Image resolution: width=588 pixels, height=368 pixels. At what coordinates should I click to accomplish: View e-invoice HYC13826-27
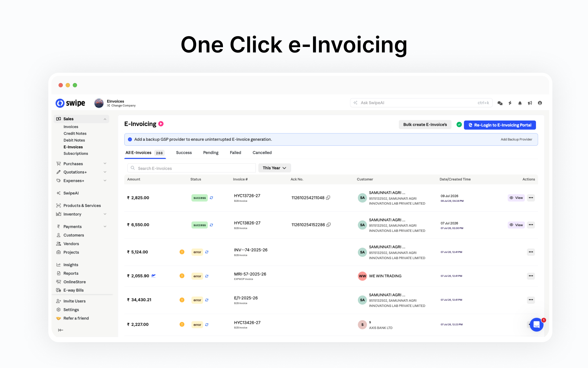pyautogui.click(x=516, y=225)
